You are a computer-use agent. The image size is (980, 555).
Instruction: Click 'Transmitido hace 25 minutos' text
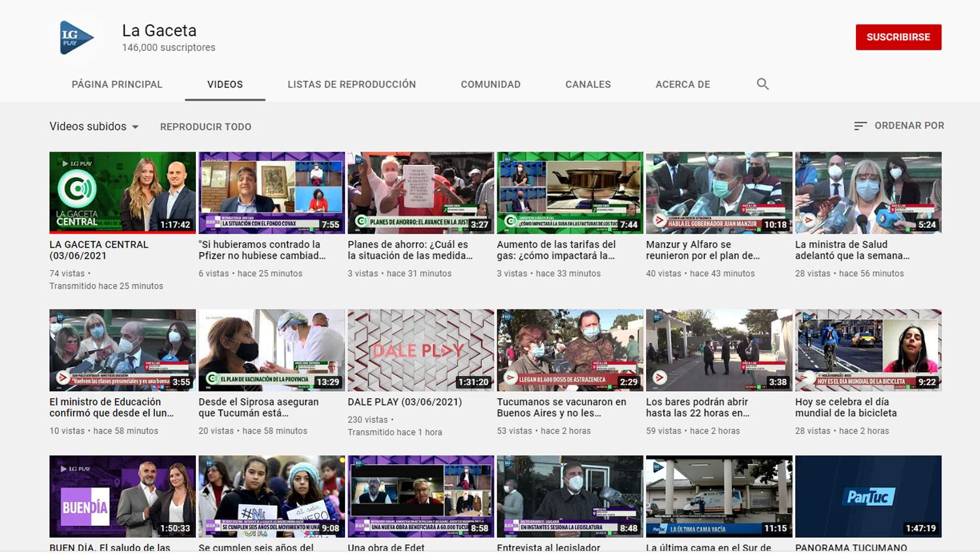106,286
